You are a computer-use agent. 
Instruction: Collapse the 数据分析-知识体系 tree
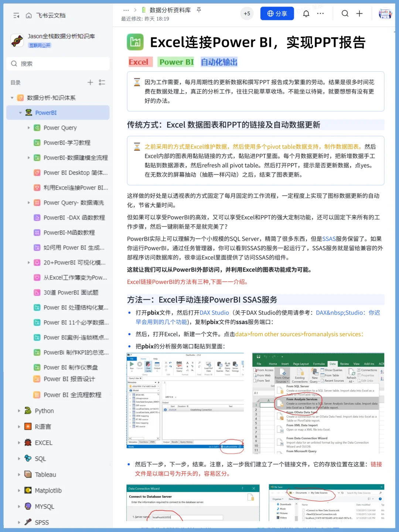coord(12,98)
